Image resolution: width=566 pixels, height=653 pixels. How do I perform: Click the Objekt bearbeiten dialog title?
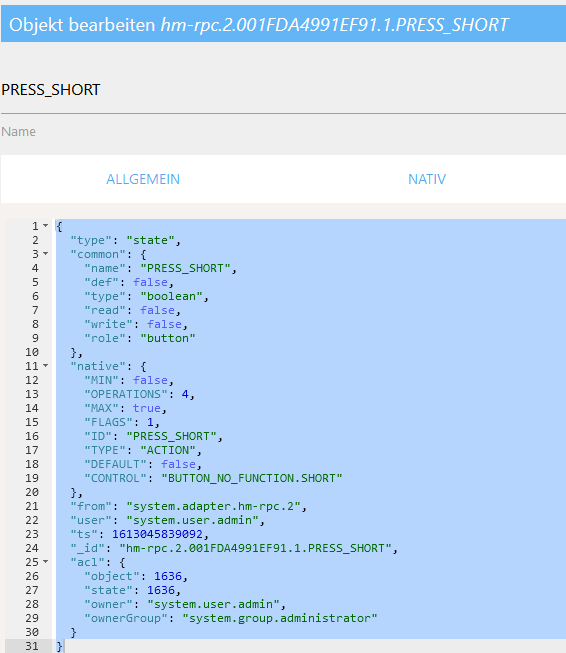tap(259, 25)
